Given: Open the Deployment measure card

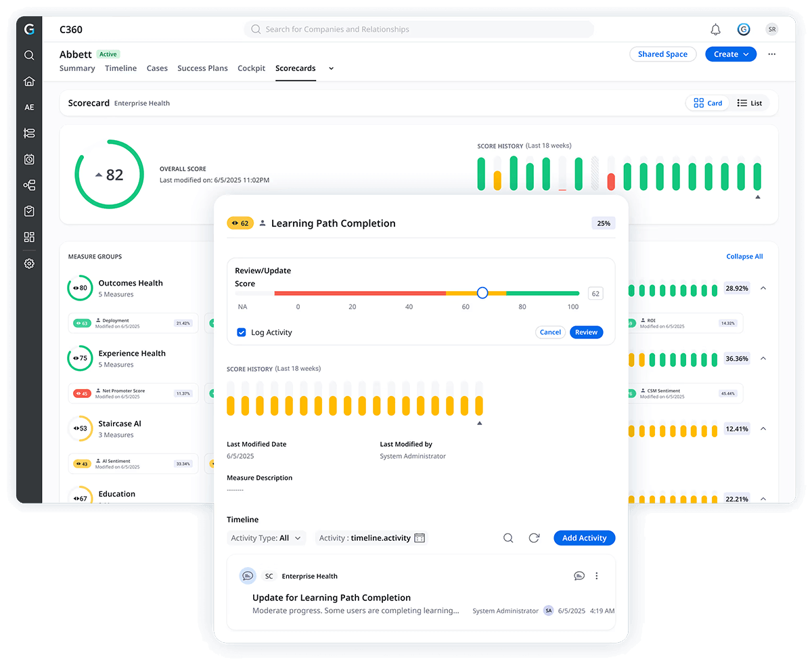Looking at the screenshot, I should [133, 323].
